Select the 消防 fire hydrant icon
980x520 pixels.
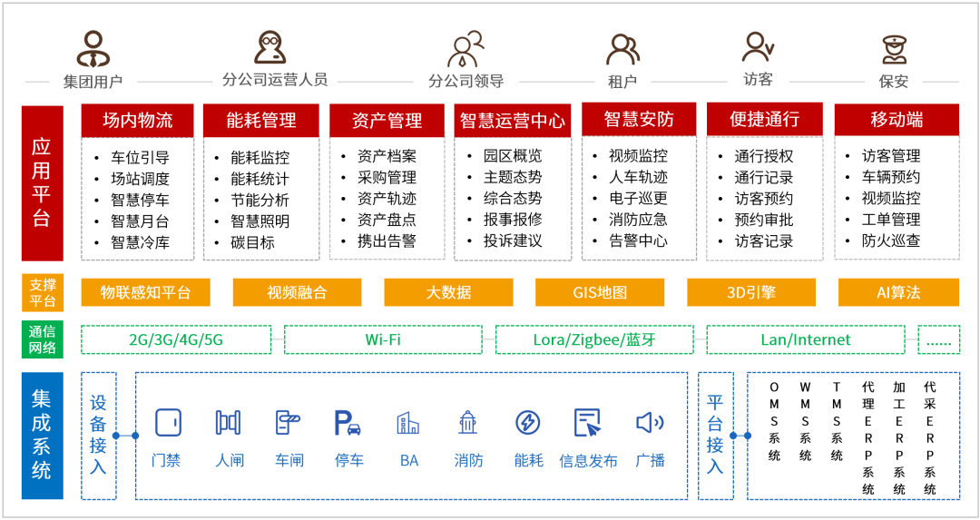point(468,423)
